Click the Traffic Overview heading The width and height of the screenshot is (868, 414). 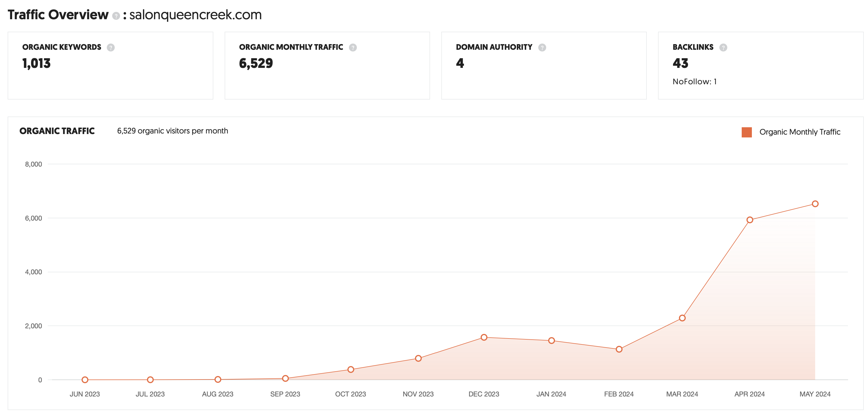[58, 15]
